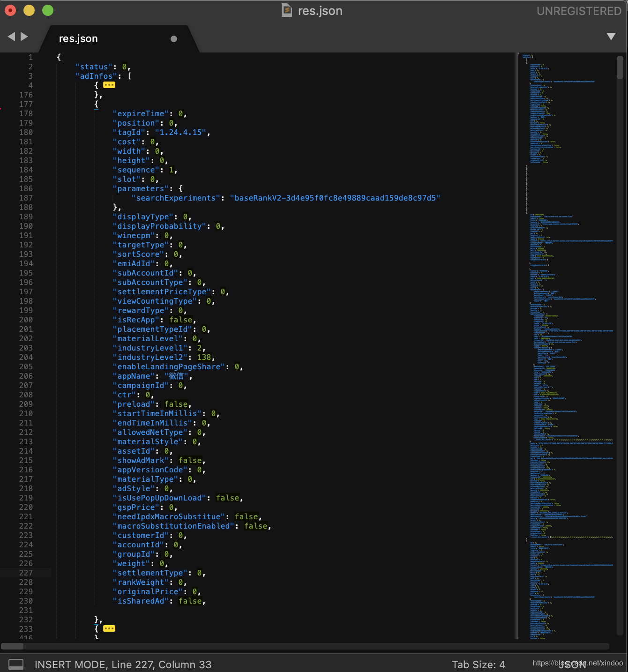Image resolution: width=628 pixels, height=672 pixels.
Task: Click the yellow maximize window button
Action: pyautogui.click(x=29, y=10)
